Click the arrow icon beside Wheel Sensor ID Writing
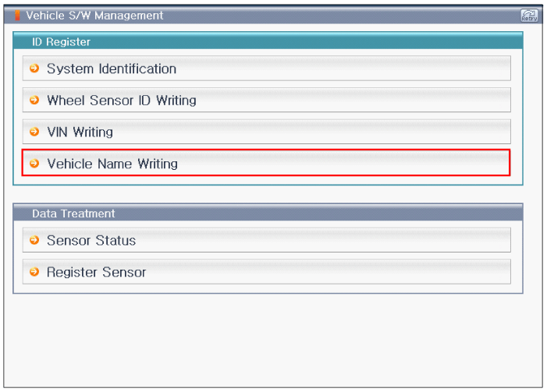The width and height of the screenshot is (547, 392). pyautogui.click(x=34, y=101)
